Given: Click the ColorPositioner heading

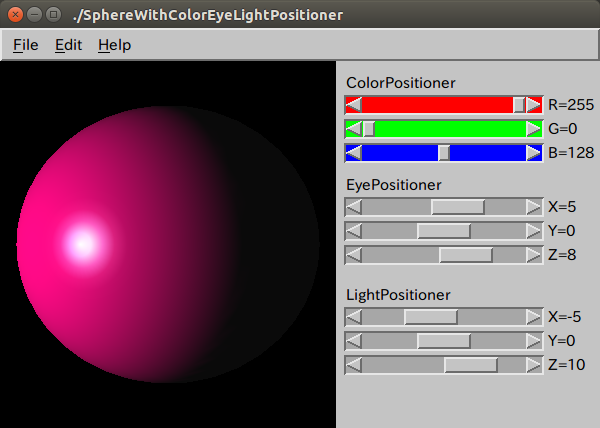Looking at the screenshot, I should coord(401,83).
